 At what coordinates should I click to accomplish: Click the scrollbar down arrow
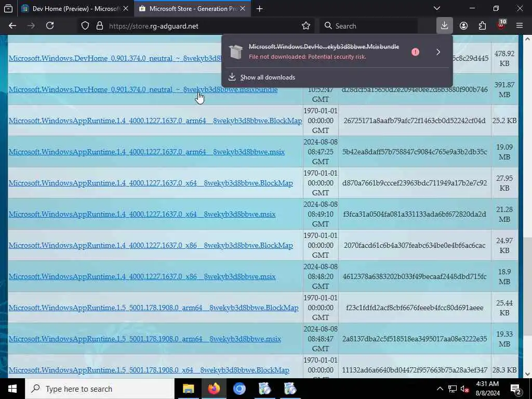528,374
